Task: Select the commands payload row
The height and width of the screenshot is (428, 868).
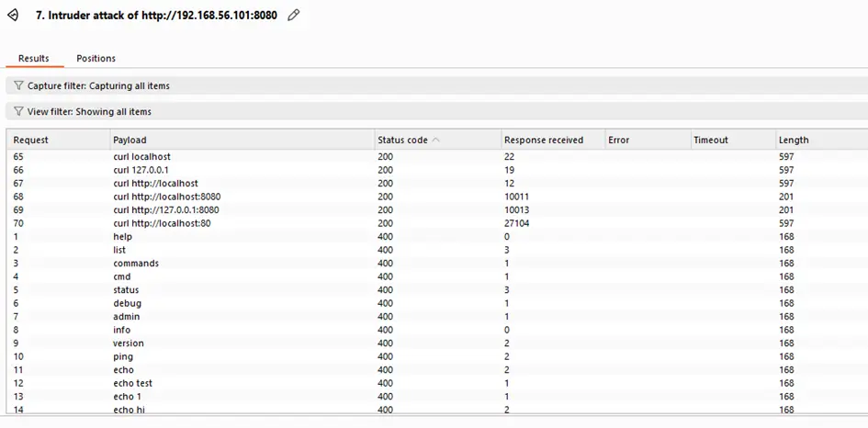Action: pos(437,263)
